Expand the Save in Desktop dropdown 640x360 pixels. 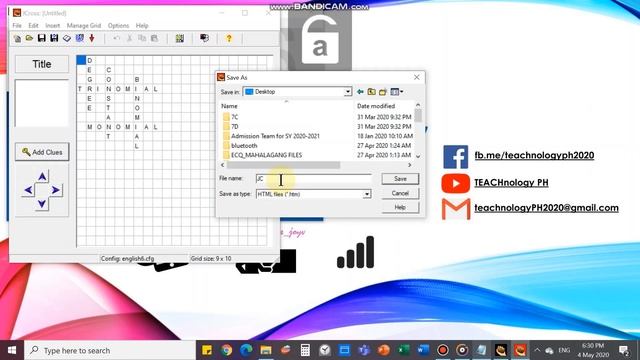pyautogui.click(x=347, y=92)
